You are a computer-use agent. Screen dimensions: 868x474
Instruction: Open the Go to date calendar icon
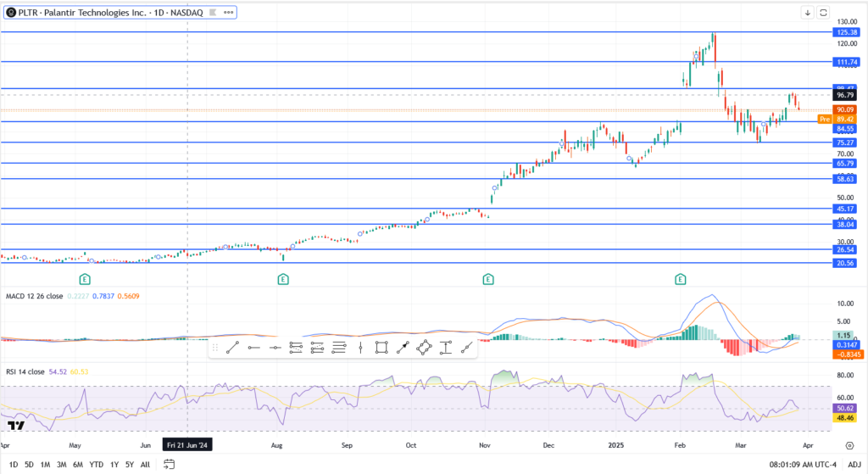[x=170, y=464]
